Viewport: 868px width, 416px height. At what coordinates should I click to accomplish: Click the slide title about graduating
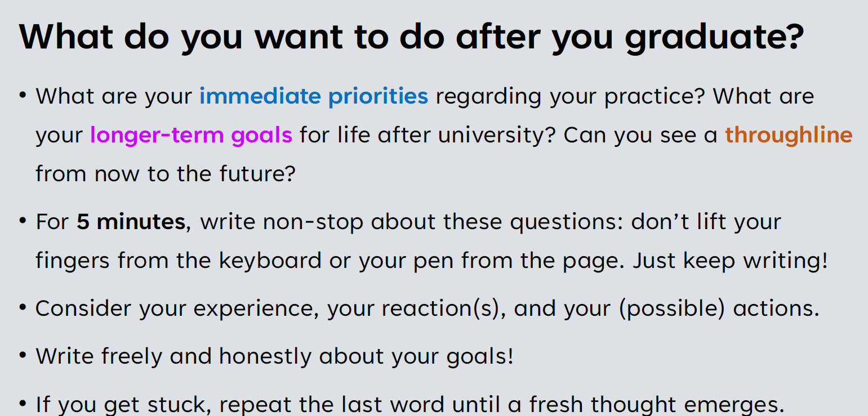coord(410,37)
